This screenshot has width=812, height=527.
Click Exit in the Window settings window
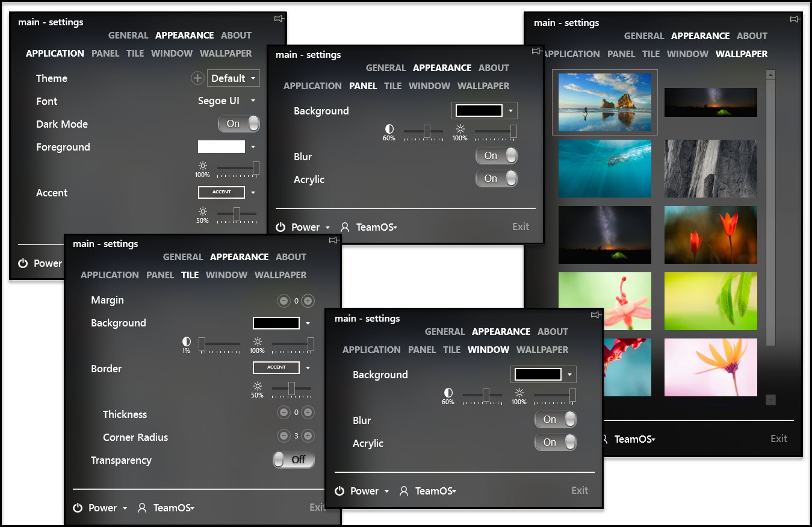click(x=580, y=490)
